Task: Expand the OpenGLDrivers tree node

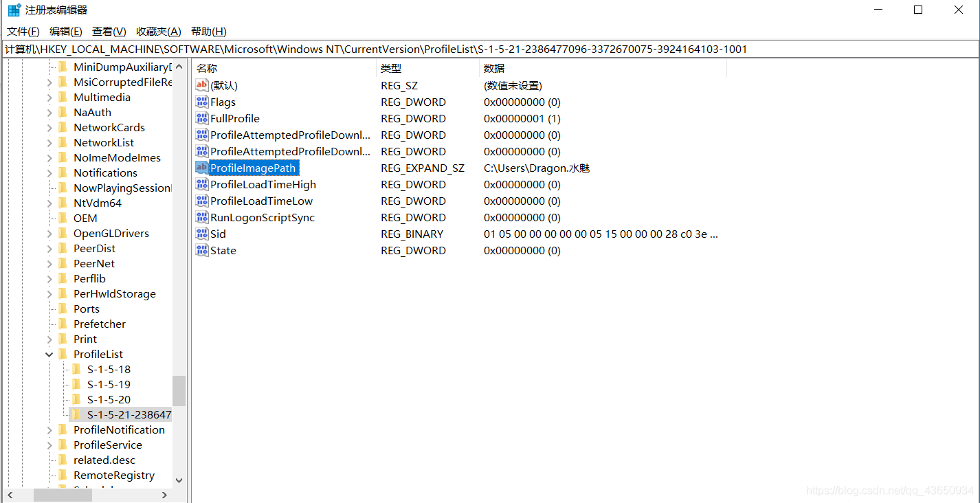Action: click(x=49, y=234)
